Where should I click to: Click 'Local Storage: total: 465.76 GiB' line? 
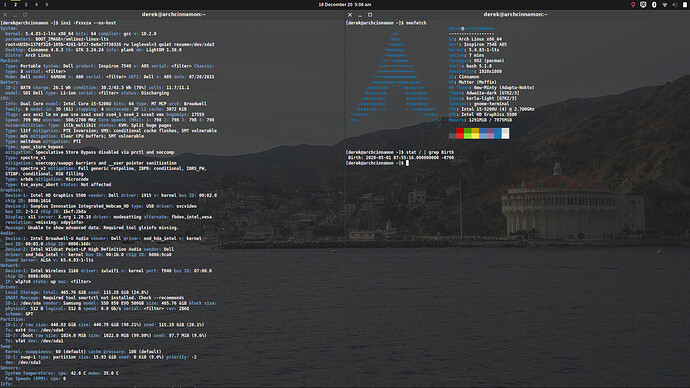tap(77, 293)
